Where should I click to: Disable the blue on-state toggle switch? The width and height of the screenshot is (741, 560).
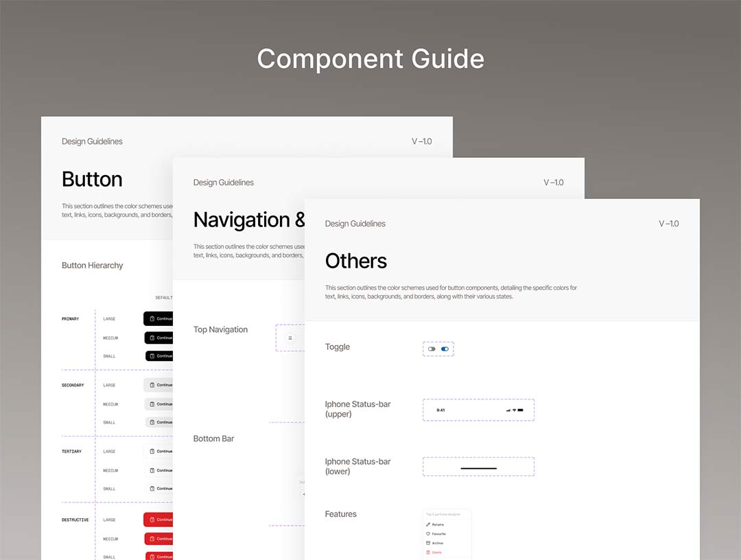[x=445, y=349]
